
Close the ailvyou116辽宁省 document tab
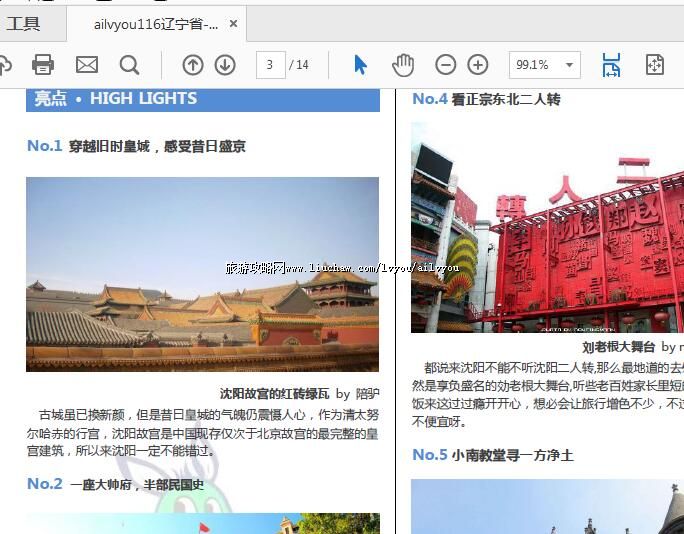[233, 24]
